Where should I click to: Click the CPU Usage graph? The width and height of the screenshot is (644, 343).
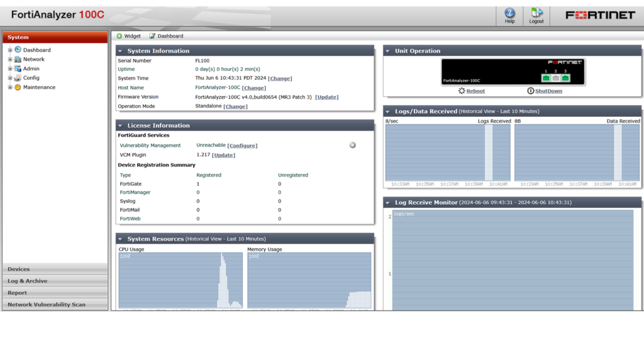tap(180, 280)
